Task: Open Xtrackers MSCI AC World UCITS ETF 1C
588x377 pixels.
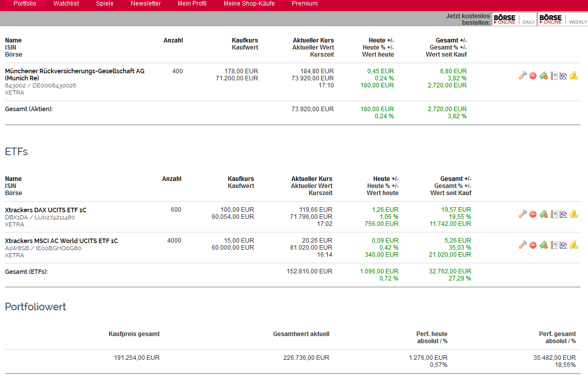Action: coord(61,241)
